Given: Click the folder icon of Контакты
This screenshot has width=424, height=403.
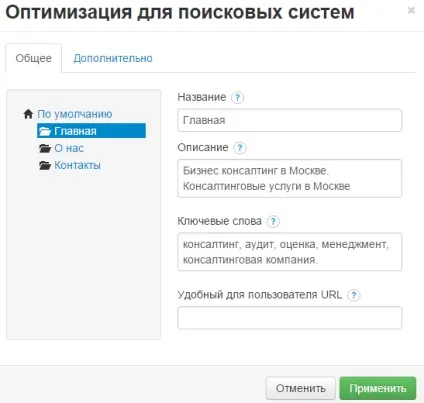Looking at the screenshot, I should point(45,165).
